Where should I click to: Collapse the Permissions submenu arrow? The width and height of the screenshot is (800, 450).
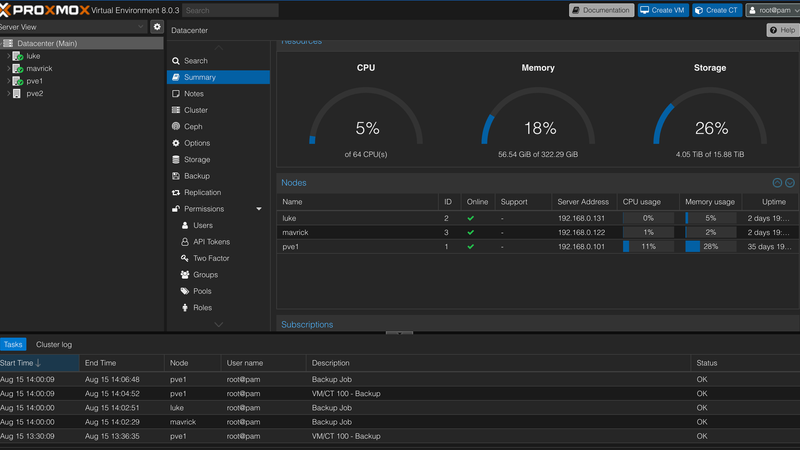click(259, 209)
